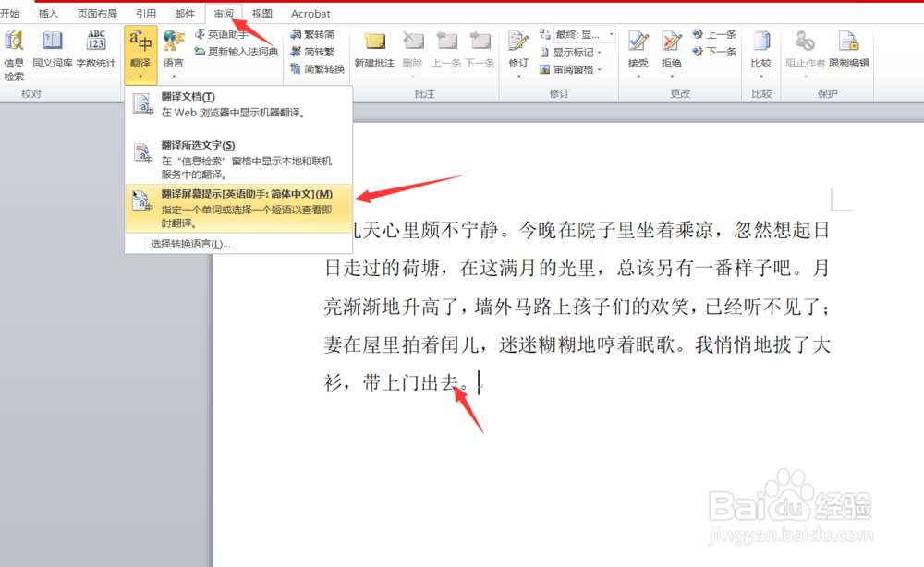The height and width of the screenshot is (567, 924).
Task: Expand the 审阅窗格 dropdown arrow
Action: [600, 69]
